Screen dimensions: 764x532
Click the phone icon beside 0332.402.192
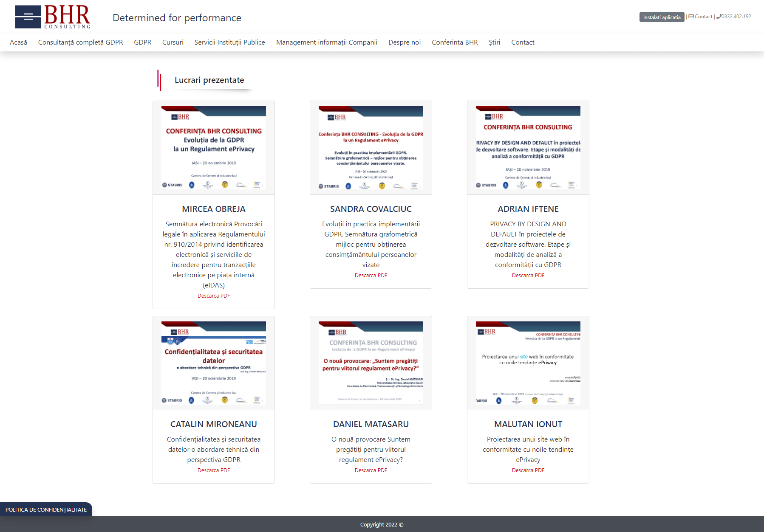pos(719,17)
